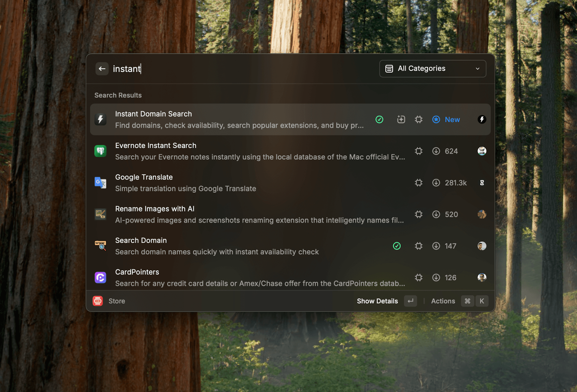Click the AI sparkle icon on Instant Domain Search
This screenshot has height=392, width=577.
coord(401,120)
